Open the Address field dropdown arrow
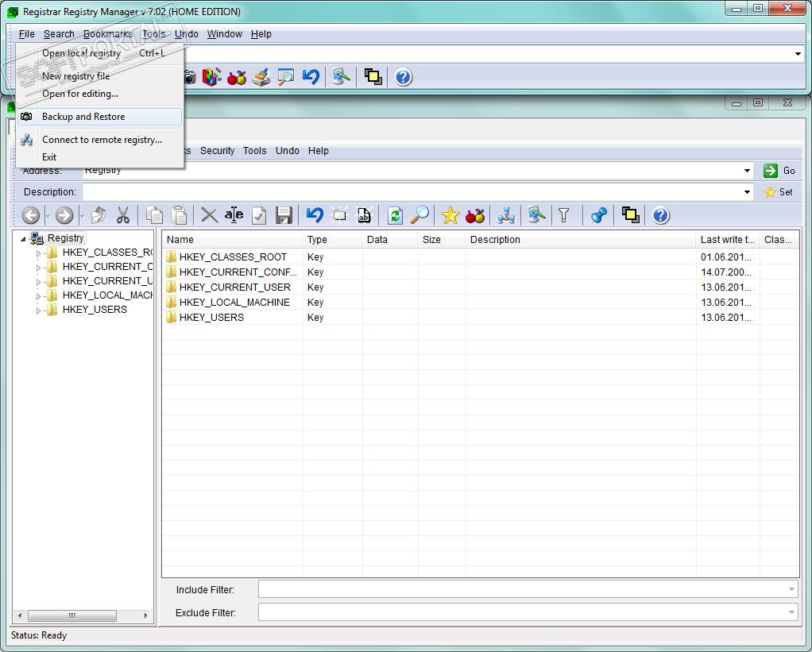 coord(747,170)
